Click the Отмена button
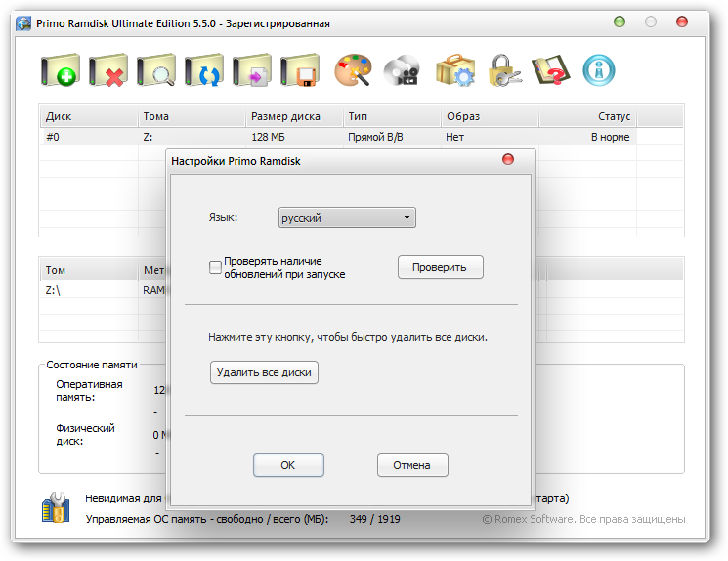This screenshot has height=561, width=728. [x=412, y=465]
